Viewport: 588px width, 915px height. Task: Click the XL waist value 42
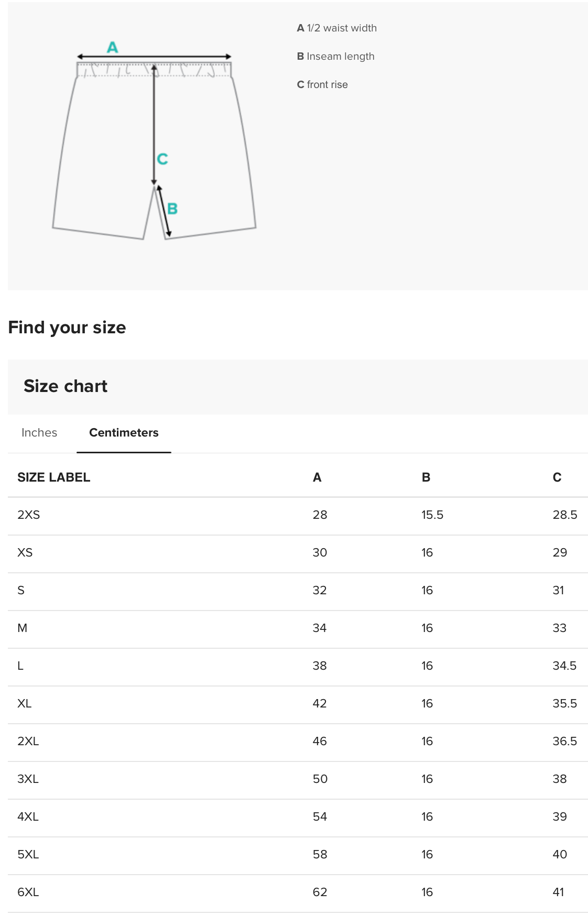pos(320,704)
